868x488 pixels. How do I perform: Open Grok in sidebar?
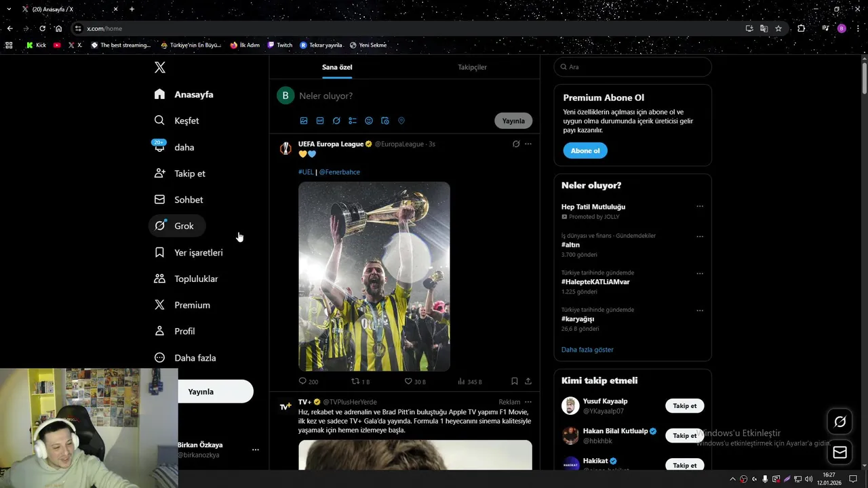[176, 226]
